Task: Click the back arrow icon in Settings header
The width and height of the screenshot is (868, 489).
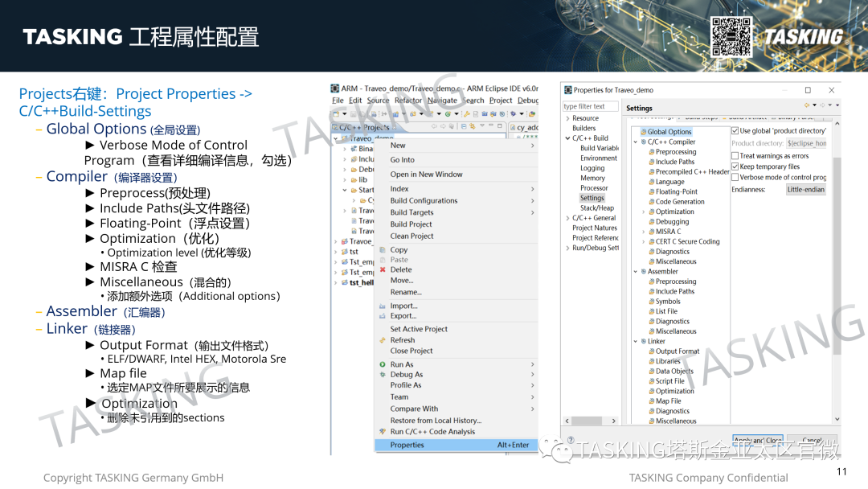Action: coord(807,105)
